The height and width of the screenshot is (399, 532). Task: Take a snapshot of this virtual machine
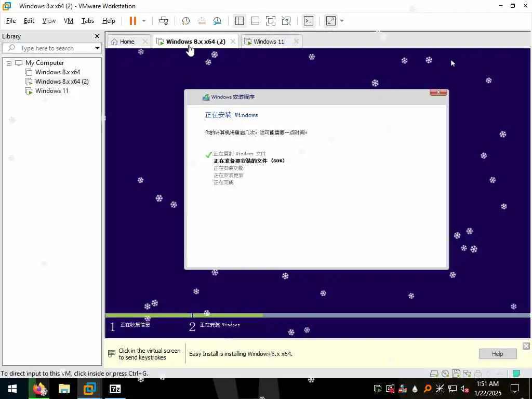click(x=185, y=21)
